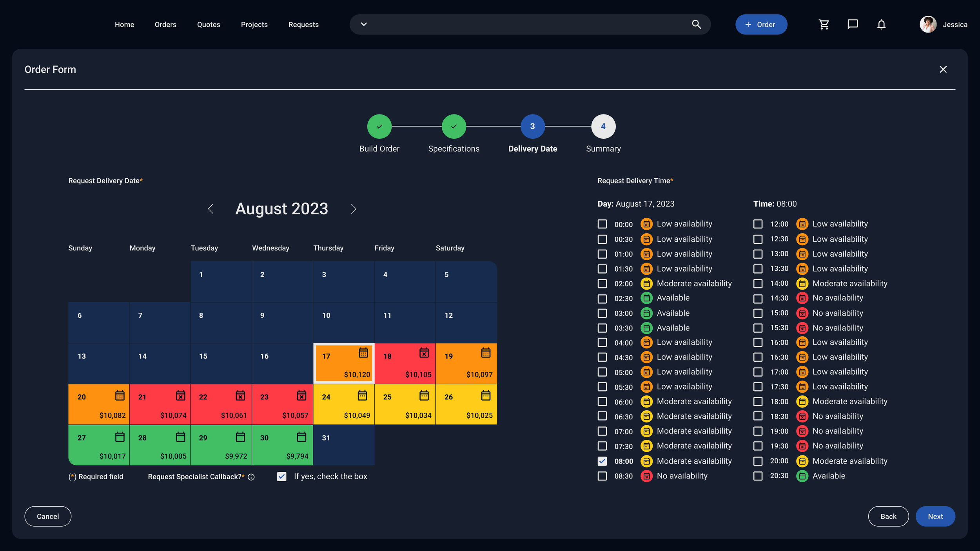Open the Quotes menu item
The height and width of the screenshot is (551, 980).
(x=209, y=25)
